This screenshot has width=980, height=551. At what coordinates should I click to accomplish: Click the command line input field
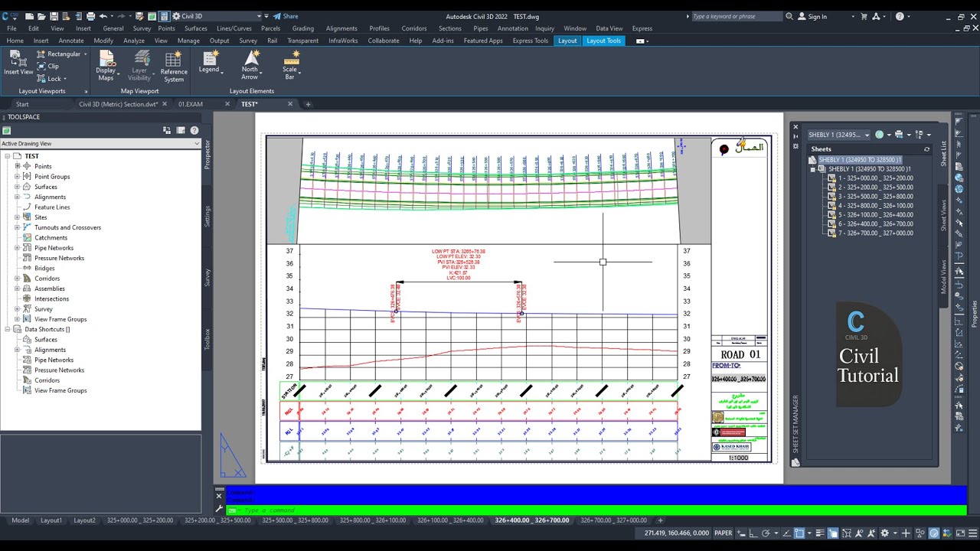tap(597, 510)
